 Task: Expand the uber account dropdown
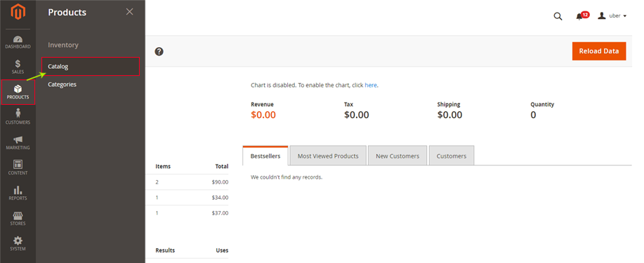(x=612, y=16)
